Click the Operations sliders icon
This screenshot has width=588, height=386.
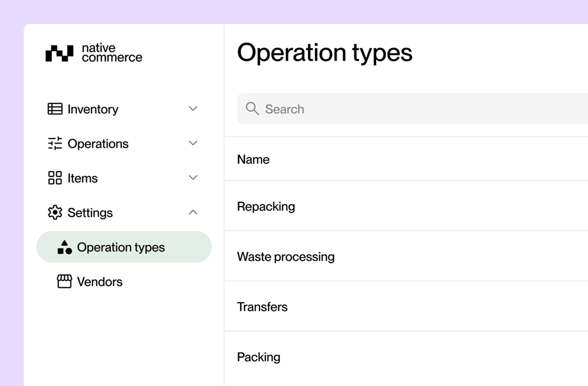pos(55,143)
